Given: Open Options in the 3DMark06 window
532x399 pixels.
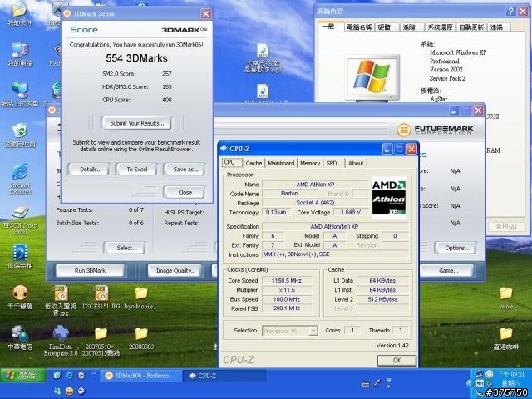Looking at the screenshot, I should point(456,248).
